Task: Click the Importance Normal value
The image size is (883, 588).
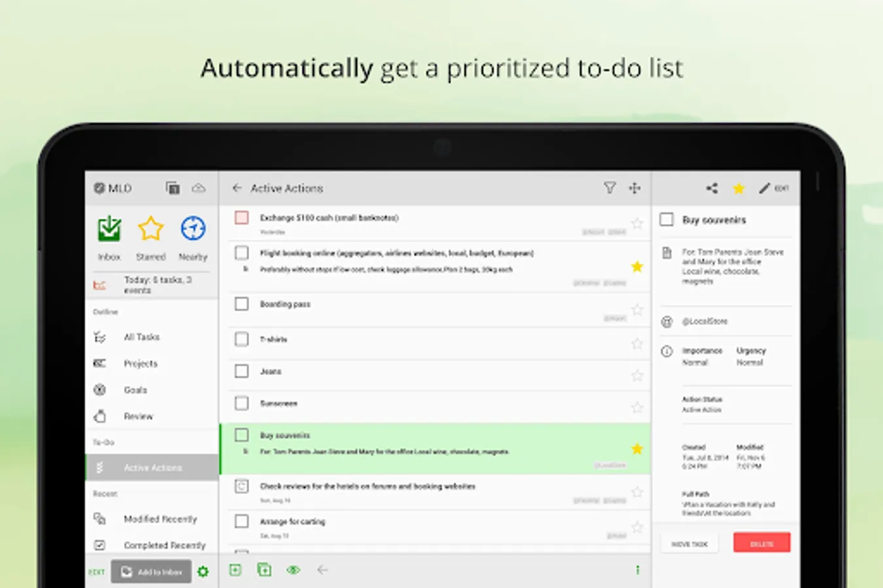Action: coord(695,363)
